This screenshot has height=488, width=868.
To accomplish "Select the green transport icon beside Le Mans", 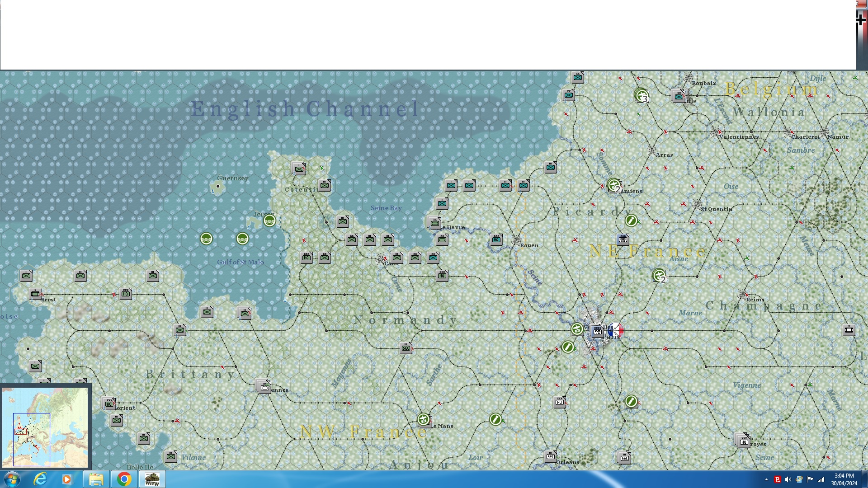I will pos(424,420).
